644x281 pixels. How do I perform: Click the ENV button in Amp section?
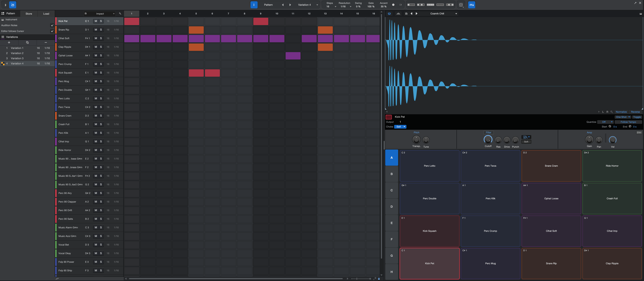[639, 133]
